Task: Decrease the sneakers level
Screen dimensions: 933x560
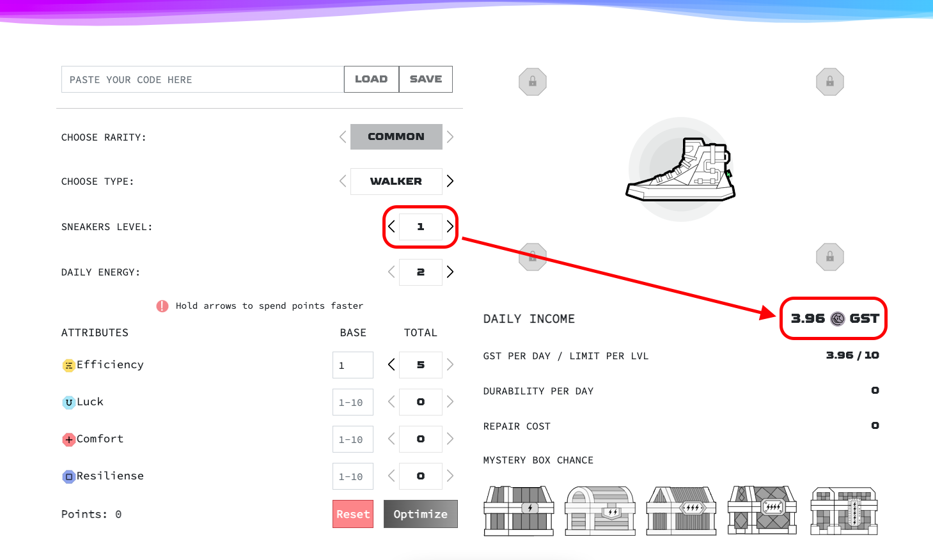Action: point(391,226)
